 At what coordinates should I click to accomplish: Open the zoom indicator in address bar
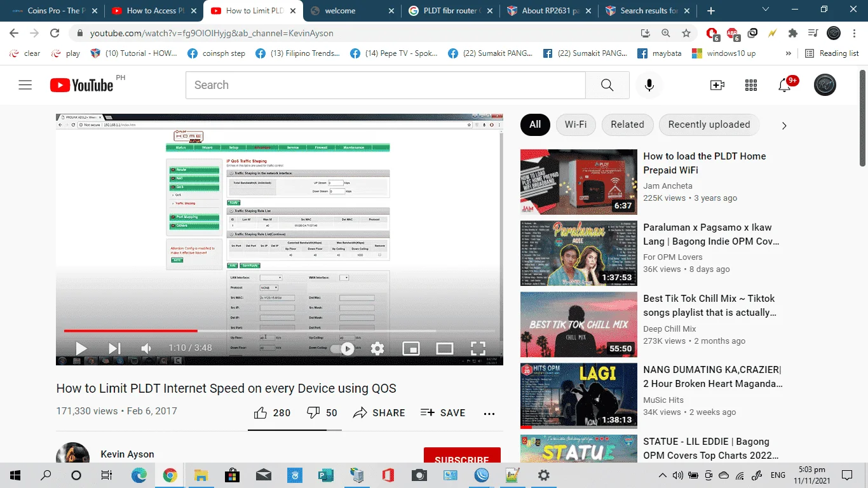(666, 33)
